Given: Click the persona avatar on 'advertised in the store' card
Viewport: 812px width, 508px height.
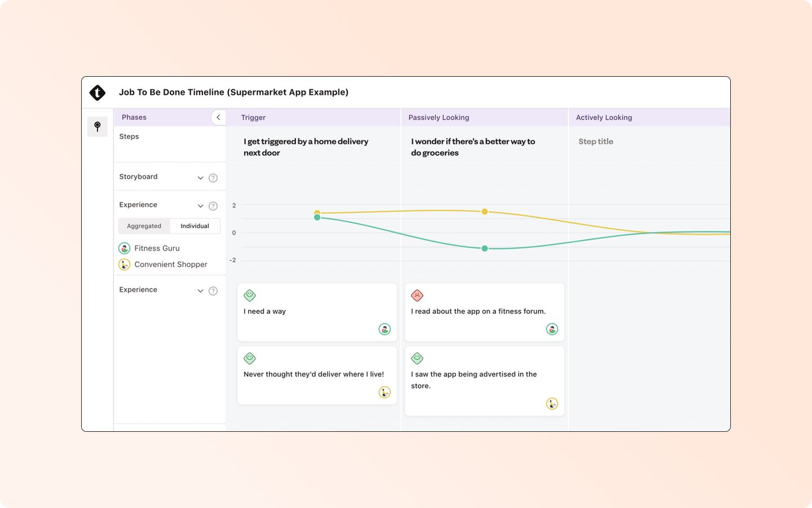Looking at the screenshot, I should click(552, 404).
